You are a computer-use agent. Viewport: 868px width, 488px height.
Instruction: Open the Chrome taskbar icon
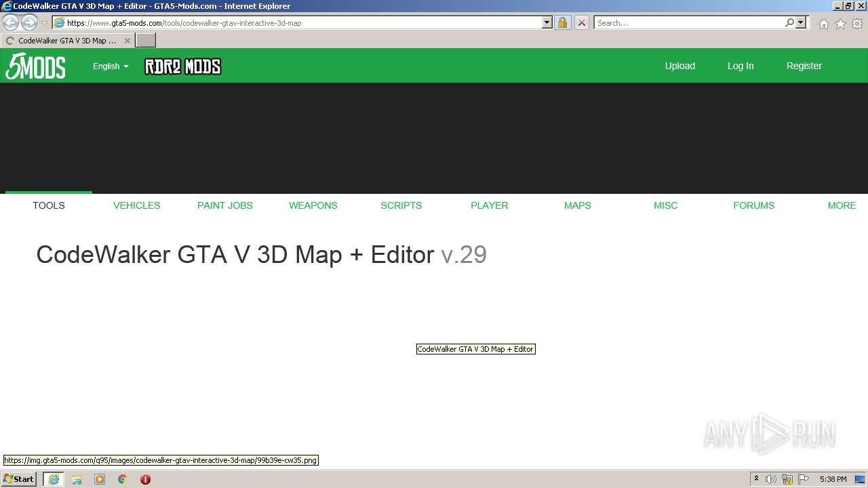click(x=123, y=479)
